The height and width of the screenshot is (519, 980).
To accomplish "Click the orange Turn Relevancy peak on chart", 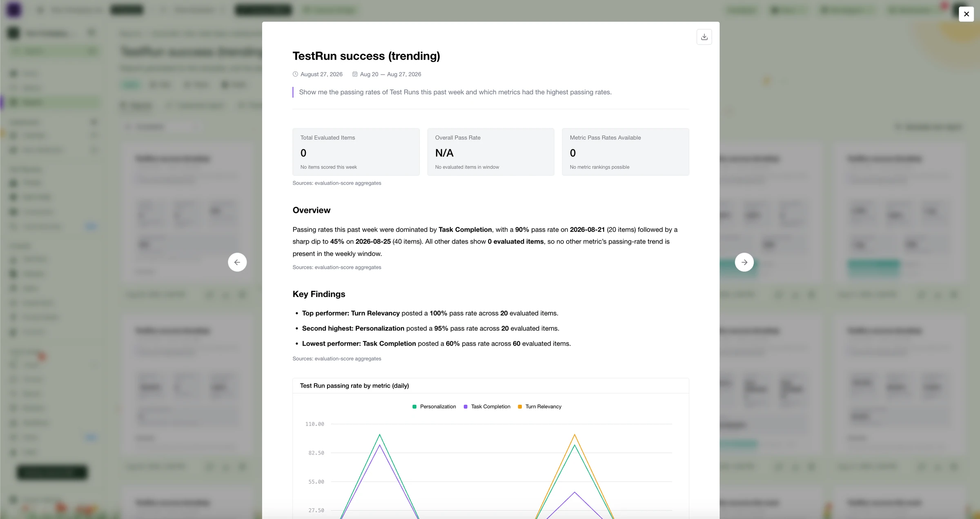I will [x=575, y=435].
